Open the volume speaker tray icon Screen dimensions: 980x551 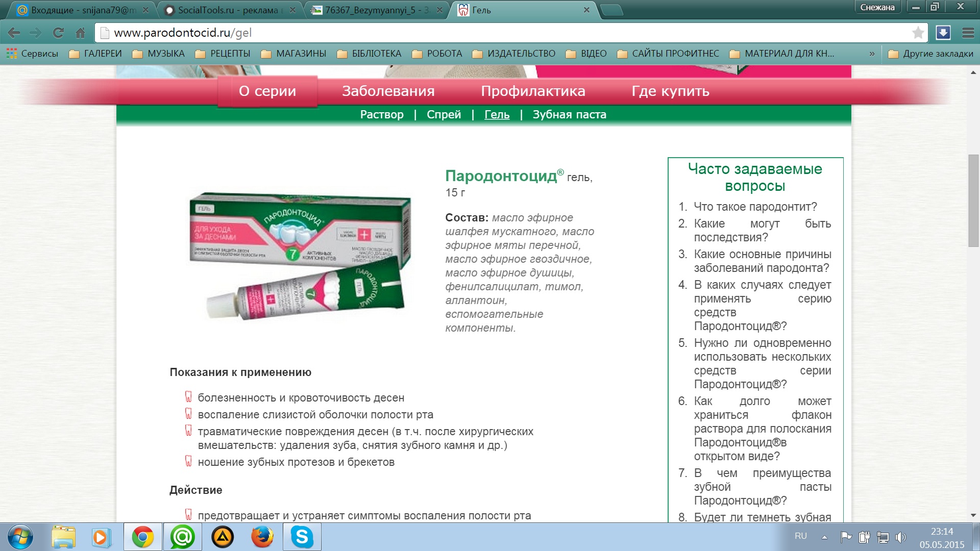901,537
